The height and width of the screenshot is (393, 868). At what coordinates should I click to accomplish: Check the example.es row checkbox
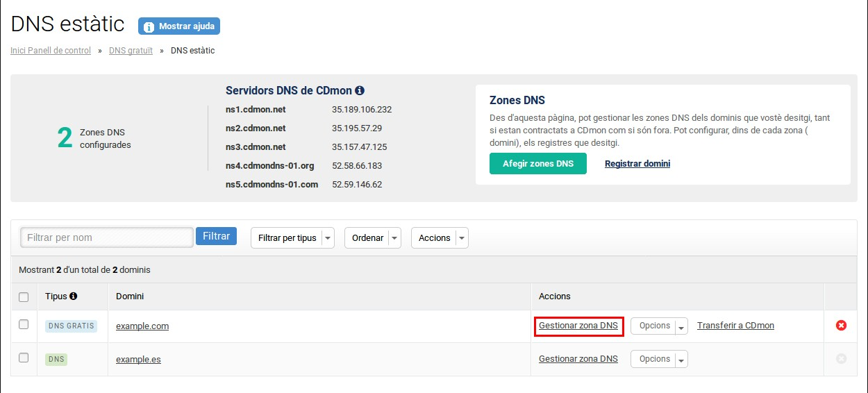(x=24, y=358)
